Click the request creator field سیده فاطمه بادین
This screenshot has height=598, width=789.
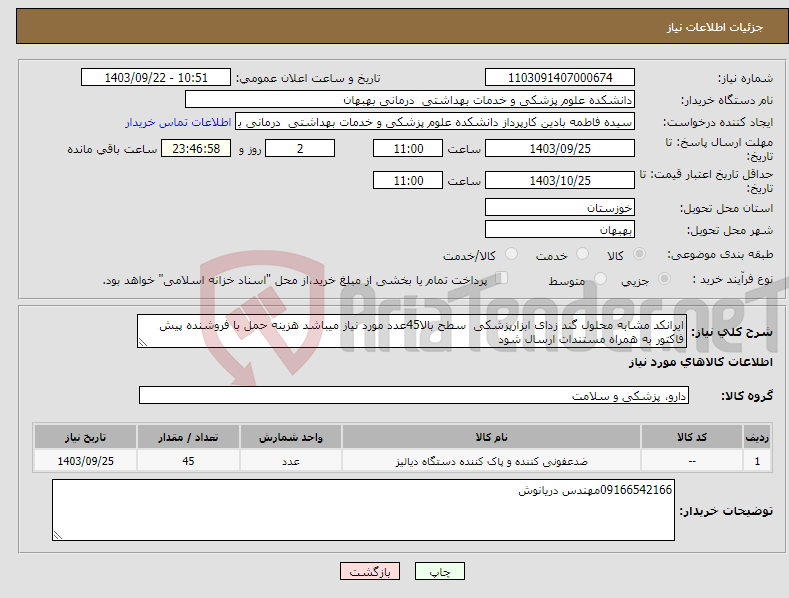435,122
